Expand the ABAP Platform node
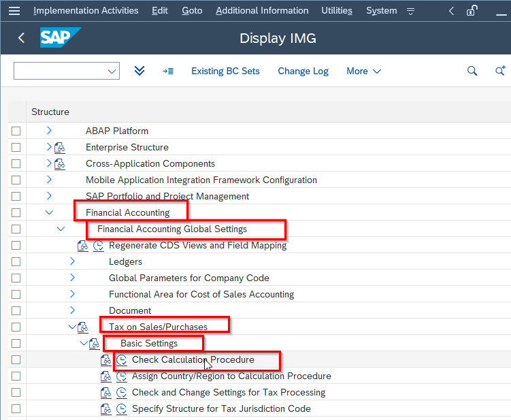Viewport: 511px width, 420px height. click(49, 131)
